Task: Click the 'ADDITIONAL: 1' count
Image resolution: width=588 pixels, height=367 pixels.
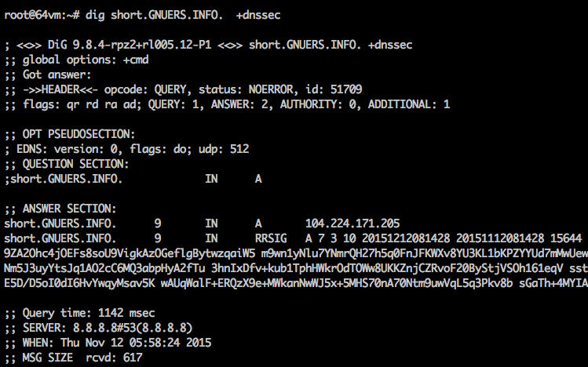Action: point(409,104)
